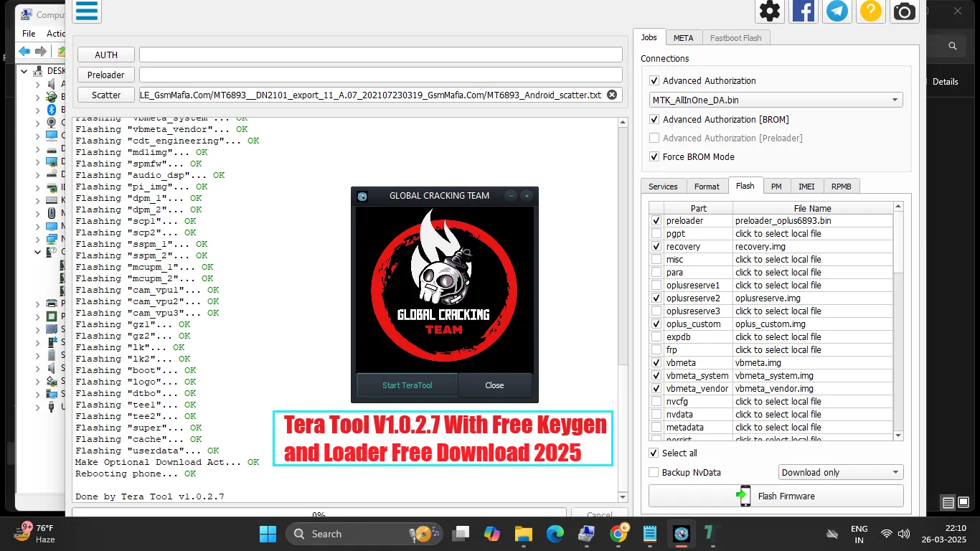Open the Services tab

point(663,187)
